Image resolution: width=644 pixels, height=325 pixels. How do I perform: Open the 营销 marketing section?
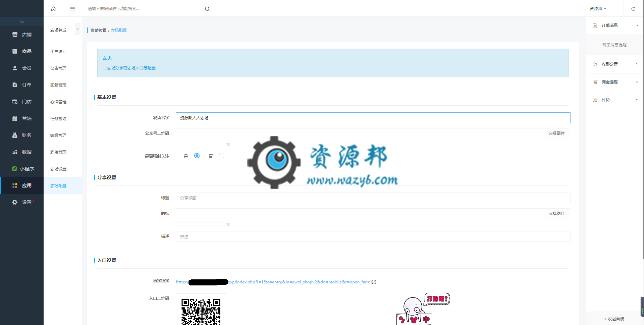click(22, 118)
